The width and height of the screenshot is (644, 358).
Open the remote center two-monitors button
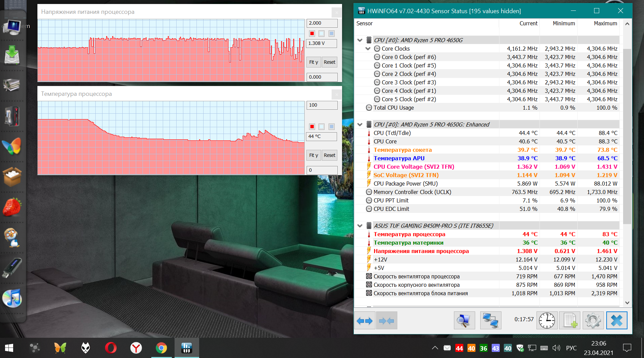pos(490,321)
